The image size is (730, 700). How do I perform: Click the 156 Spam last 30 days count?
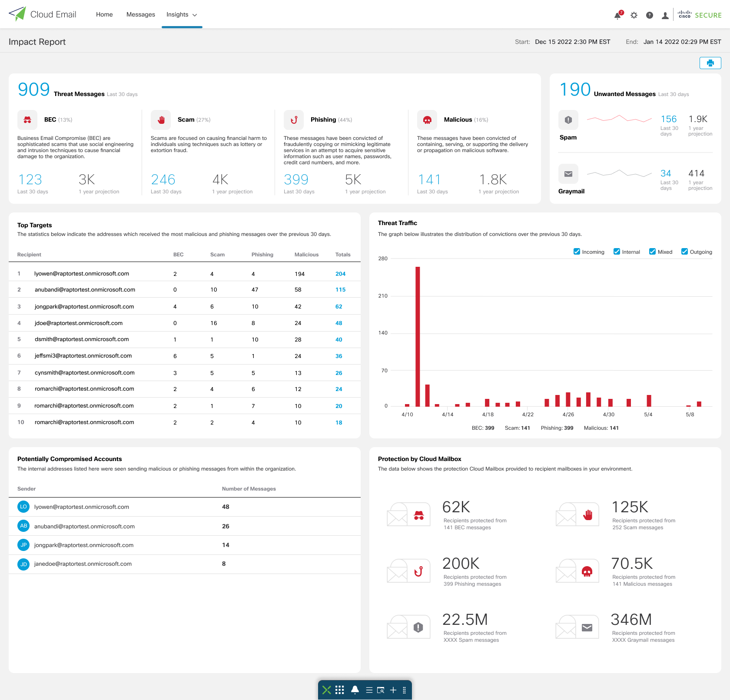point(669,119)
